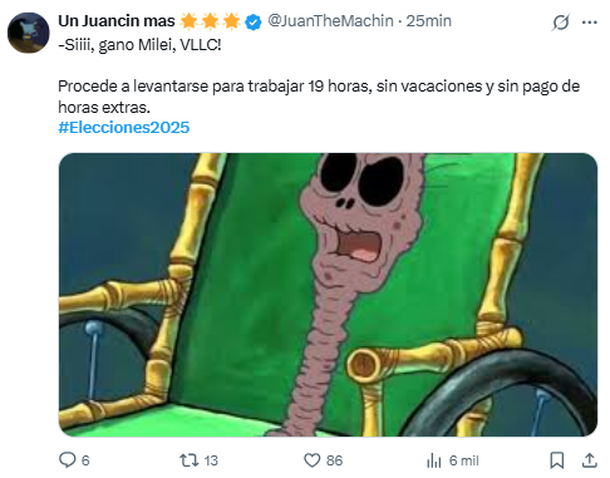Click the reply speech bubble icon

67,460
